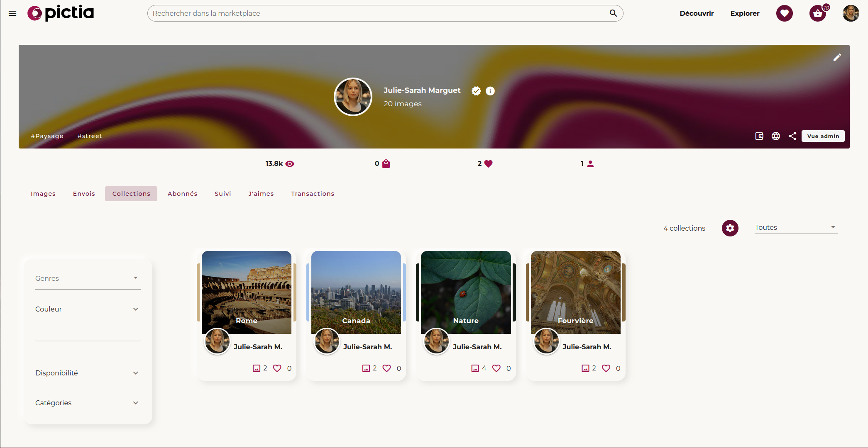
Task: Like the Fourvière collection heart
Action: tap(606, 368)
